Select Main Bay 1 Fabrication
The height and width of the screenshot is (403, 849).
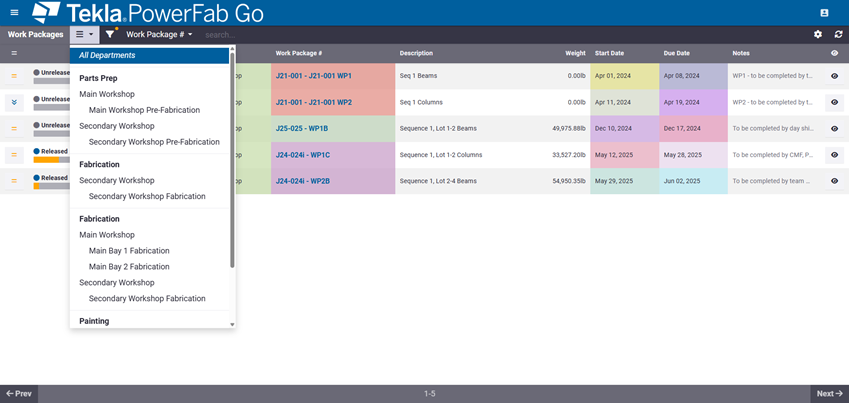click(x=129, y=251)
